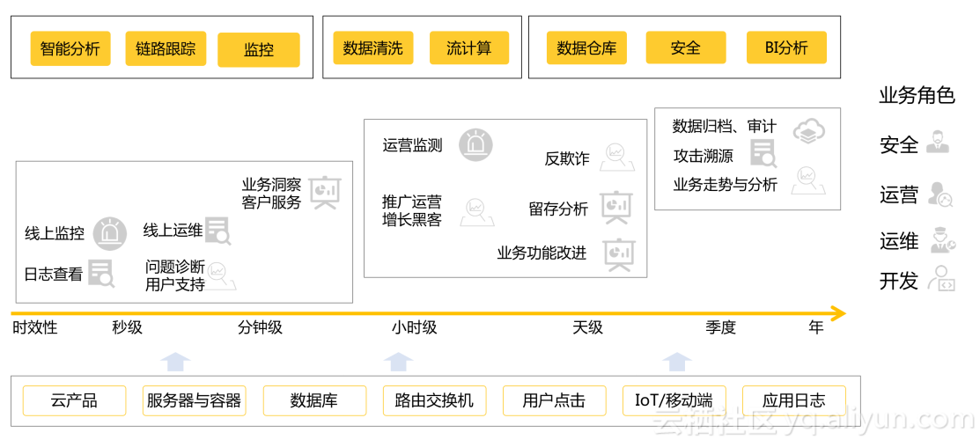
Task: Click the chart magnifier icon beside 业务走势与分析
Action: [x=808, y=180]
